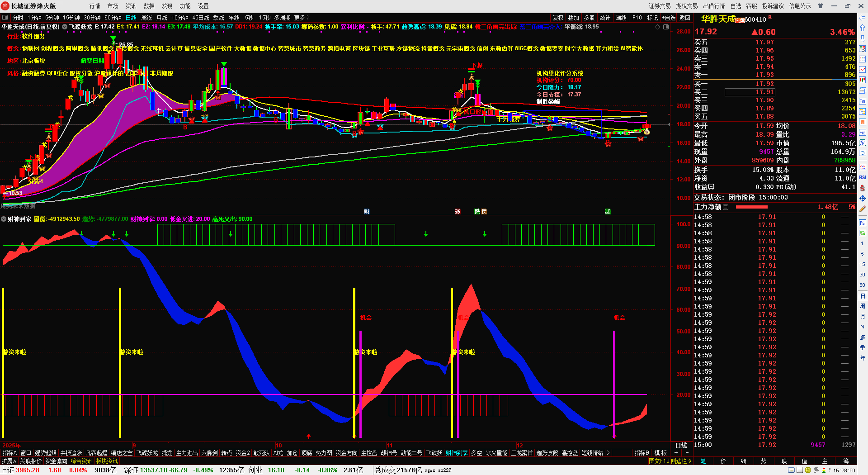Switch to 季 period in right strip
This screenshot has height=475, width=868.
pos(863,347)
